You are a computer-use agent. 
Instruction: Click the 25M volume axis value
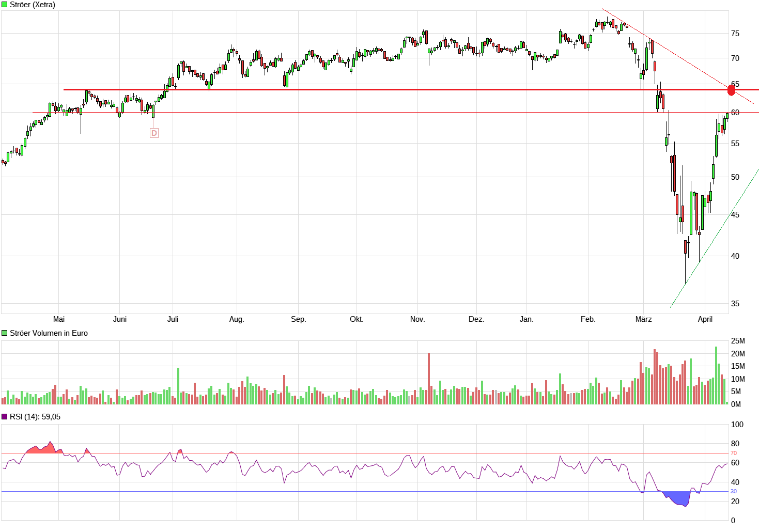738,341
